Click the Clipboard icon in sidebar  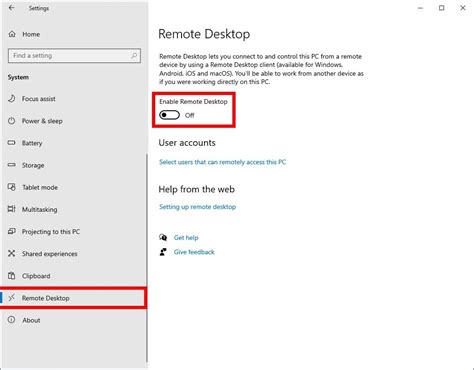tap(12, 276)
